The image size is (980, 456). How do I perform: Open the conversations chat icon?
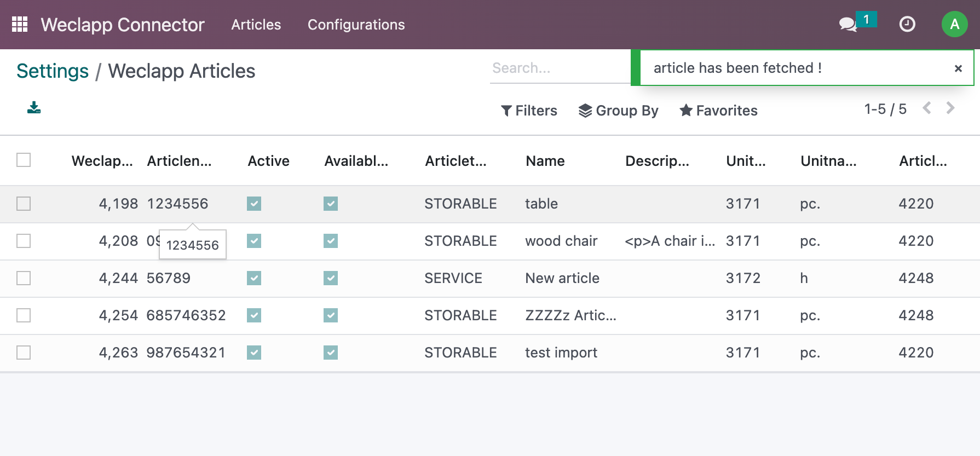click(x=848, y=24)
